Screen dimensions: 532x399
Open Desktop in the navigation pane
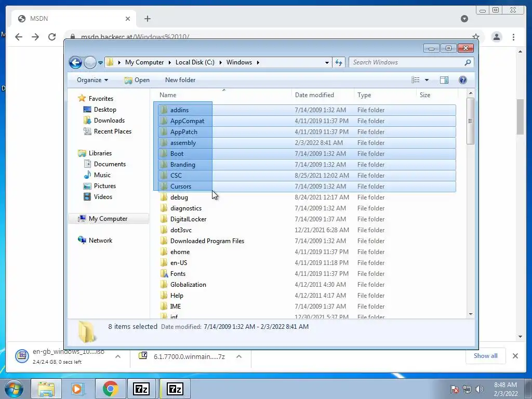105,110
